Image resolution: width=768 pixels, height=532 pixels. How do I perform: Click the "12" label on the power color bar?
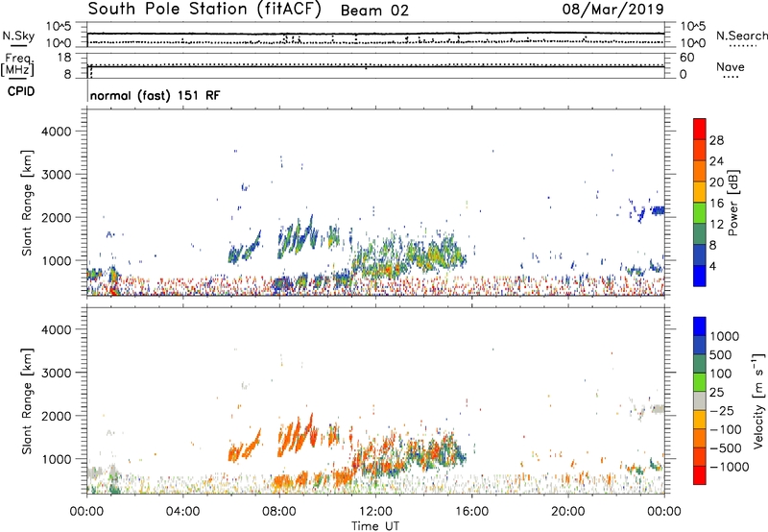point(716,225)
